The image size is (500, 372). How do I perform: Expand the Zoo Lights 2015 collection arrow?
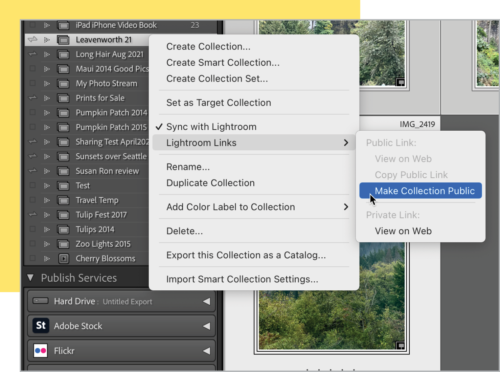pos(47,244)
